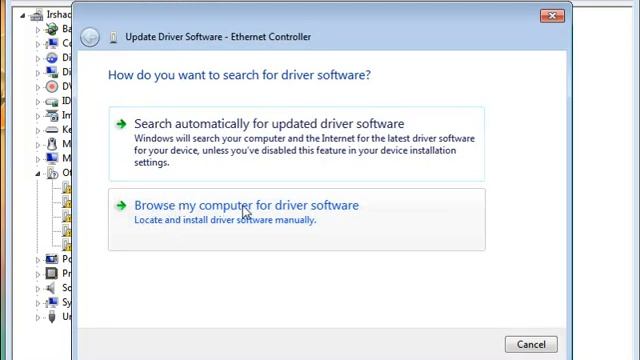Select the DVD/CD-ROM drives disc icon
Viewport: 640px width, 360px height.
[x=52, y=87]
